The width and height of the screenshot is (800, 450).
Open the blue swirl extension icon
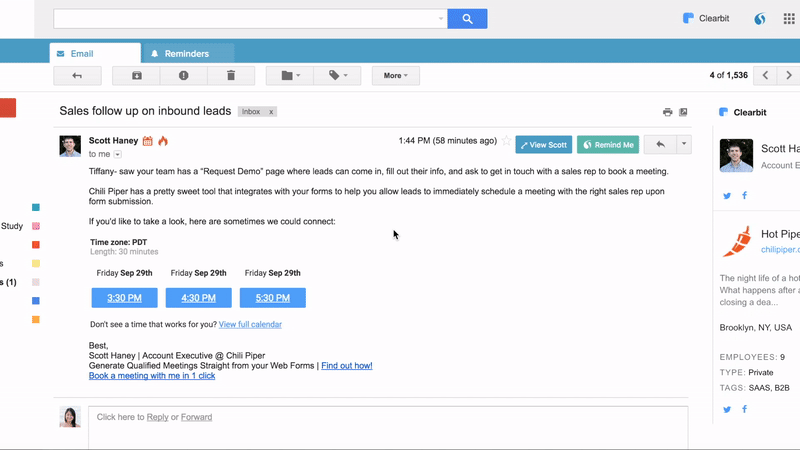coord(760,19)
